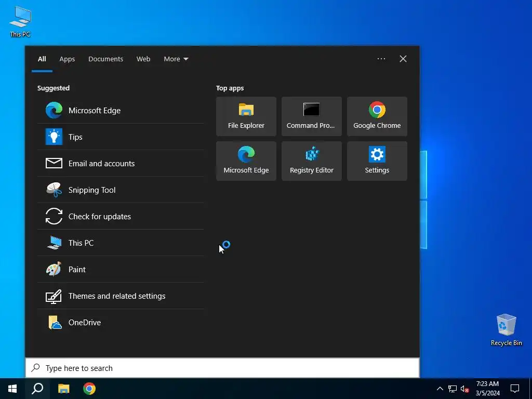Click the Check for updates label
The image size is (532, 399).
[x=99, y=217]
